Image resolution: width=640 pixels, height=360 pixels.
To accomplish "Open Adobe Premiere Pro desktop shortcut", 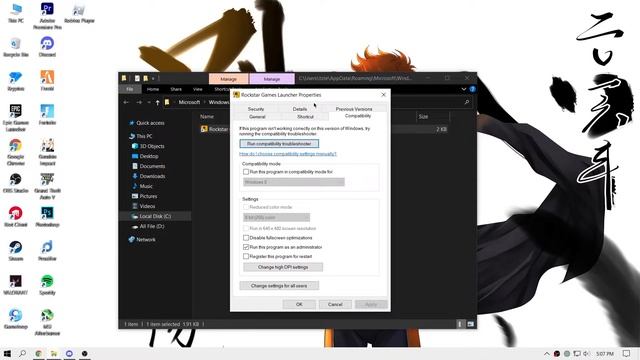I will 47,16.
